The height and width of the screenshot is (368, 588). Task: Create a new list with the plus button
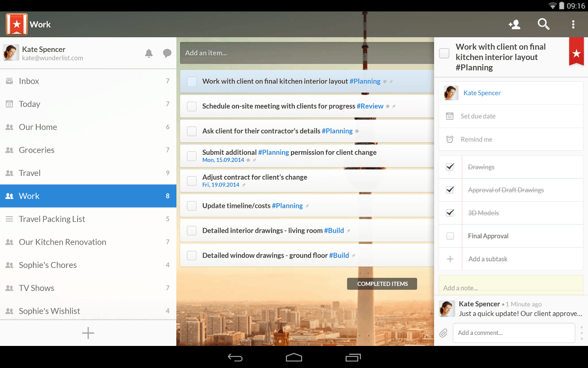(88, 333)
